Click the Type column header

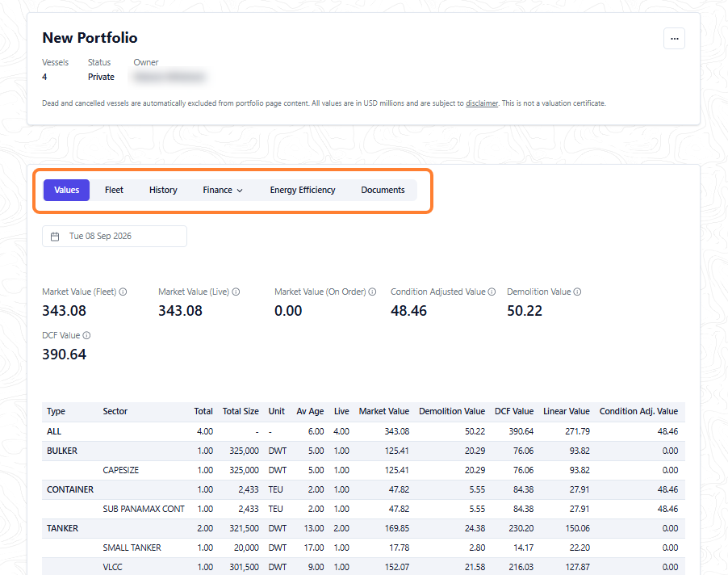coord(56,412)
